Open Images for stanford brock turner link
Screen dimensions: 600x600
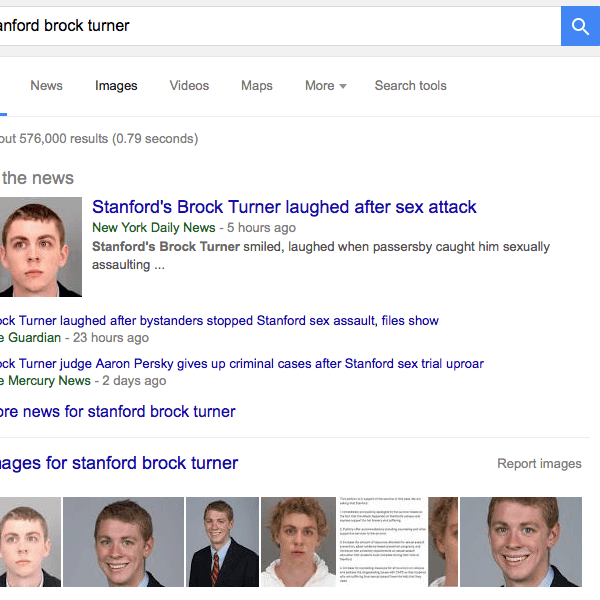tap(119, 463)
